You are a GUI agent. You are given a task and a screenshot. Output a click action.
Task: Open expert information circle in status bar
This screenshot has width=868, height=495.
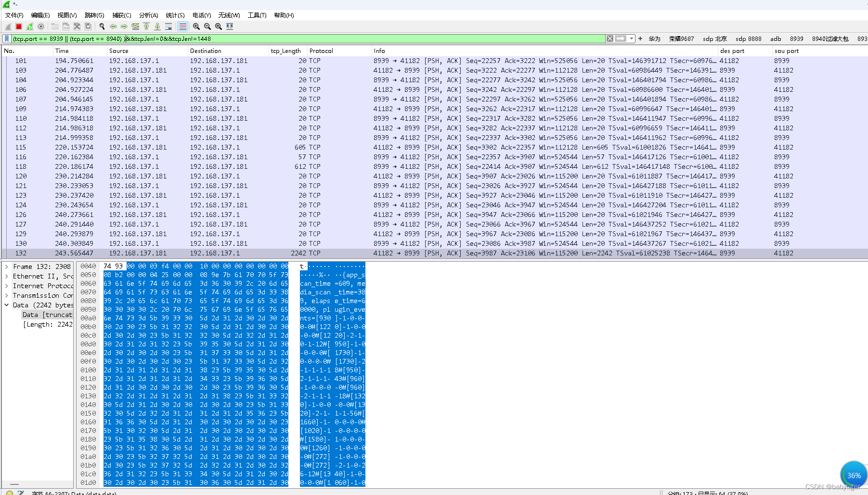pyautogui.click(x=10, y=493)
